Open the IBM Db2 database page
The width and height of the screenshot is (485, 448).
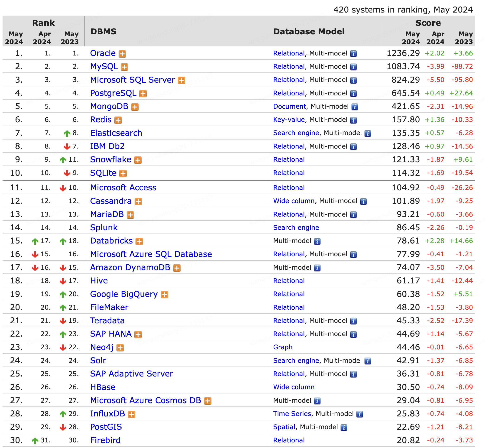point(107,146)
